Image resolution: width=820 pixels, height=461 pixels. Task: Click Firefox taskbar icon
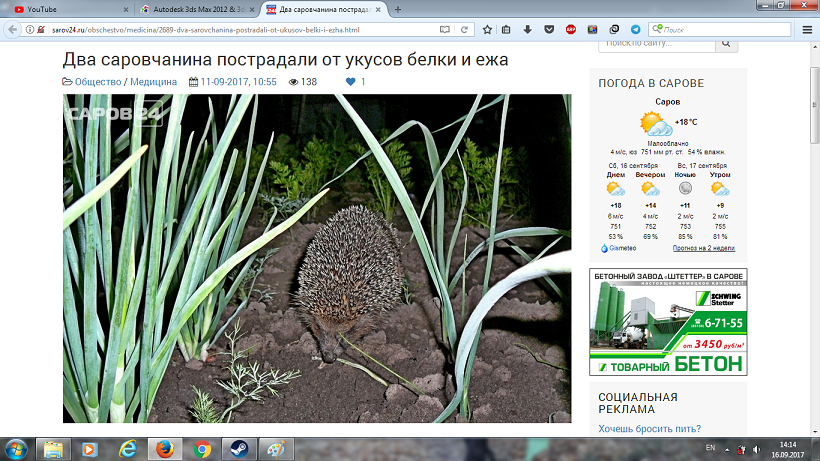click(x=165, y=449)
